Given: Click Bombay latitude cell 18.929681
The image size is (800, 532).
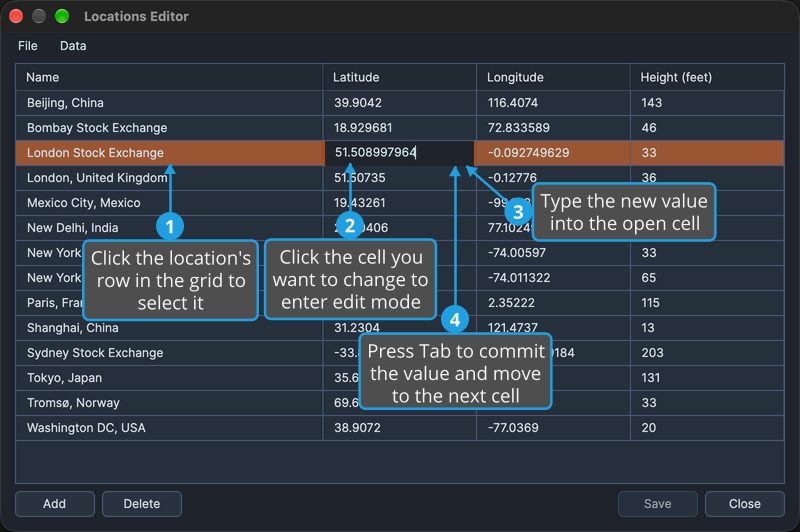Looking at the screenshot, I should click(x=399, y=128).
